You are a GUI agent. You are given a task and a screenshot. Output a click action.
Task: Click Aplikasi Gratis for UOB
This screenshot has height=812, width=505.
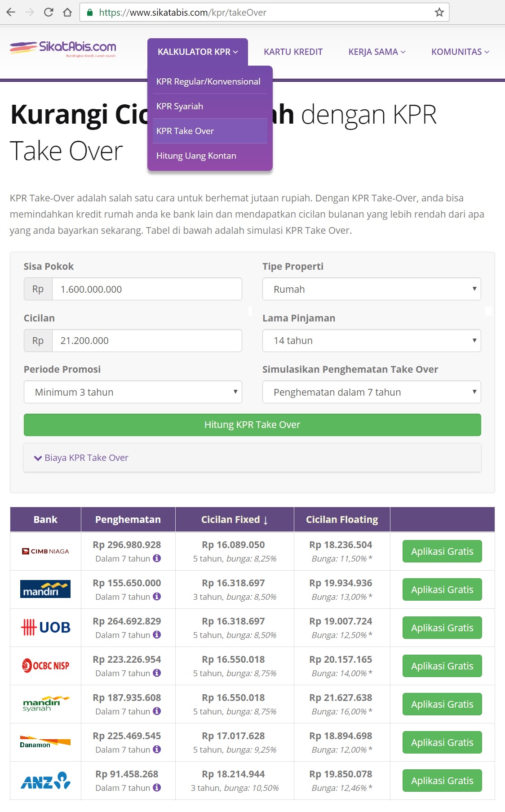[x=442, y=628]
